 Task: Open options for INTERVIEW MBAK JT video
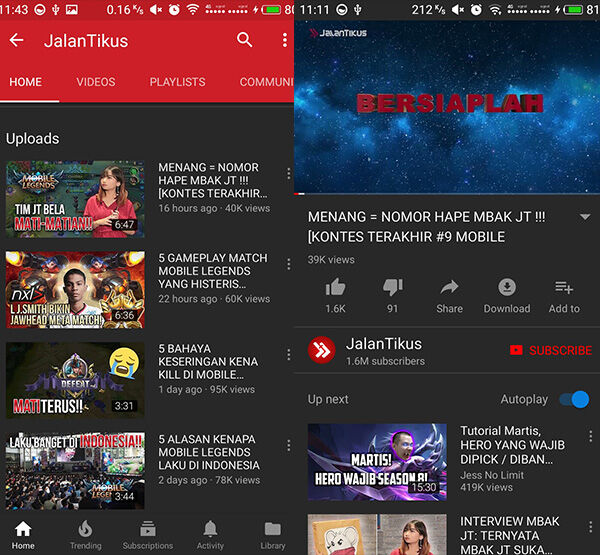[x=590, y=527]
